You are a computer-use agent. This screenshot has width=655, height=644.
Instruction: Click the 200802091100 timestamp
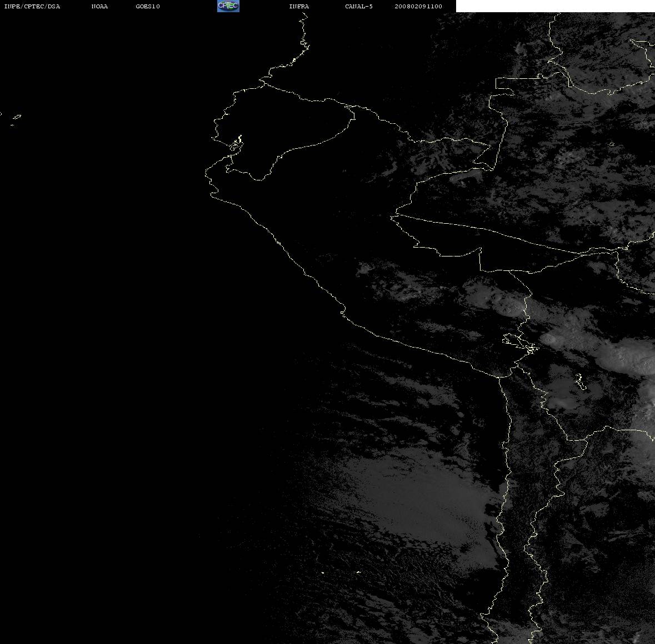[x=418, y=6]
